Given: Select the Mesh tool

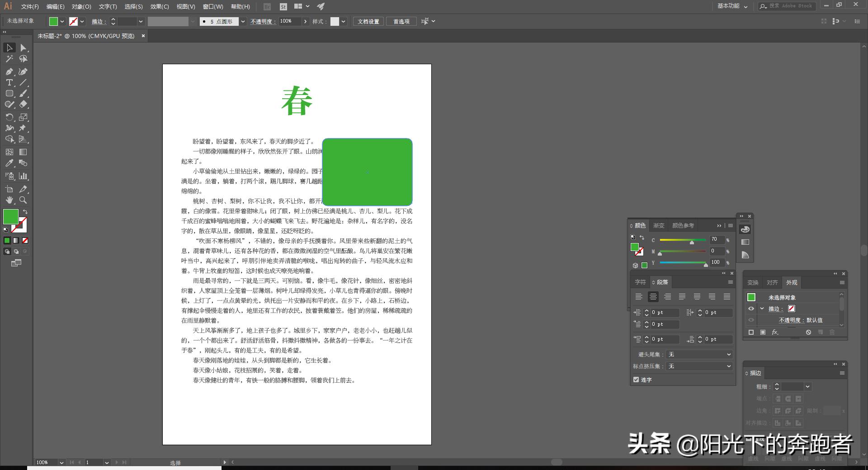Looking at the screenshot, I should tap(9, 152).
